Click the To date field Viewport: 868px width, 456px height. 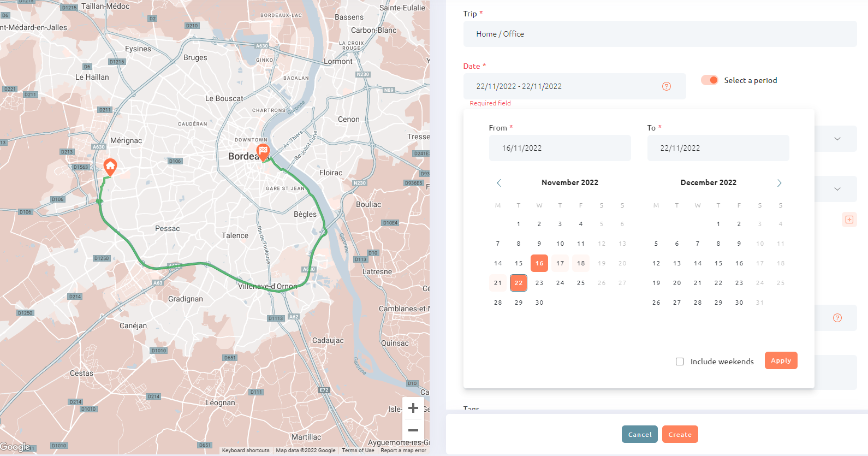point(718,148)
